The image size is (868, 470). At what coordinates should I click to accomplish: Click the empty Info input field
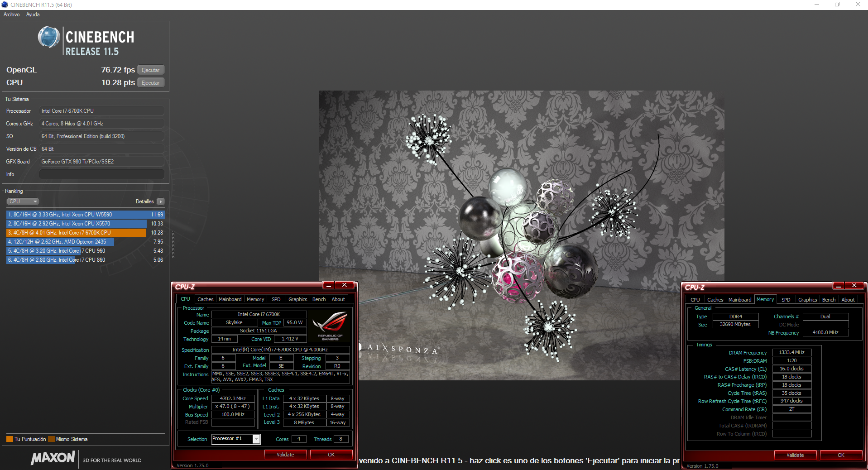(101, 174)
